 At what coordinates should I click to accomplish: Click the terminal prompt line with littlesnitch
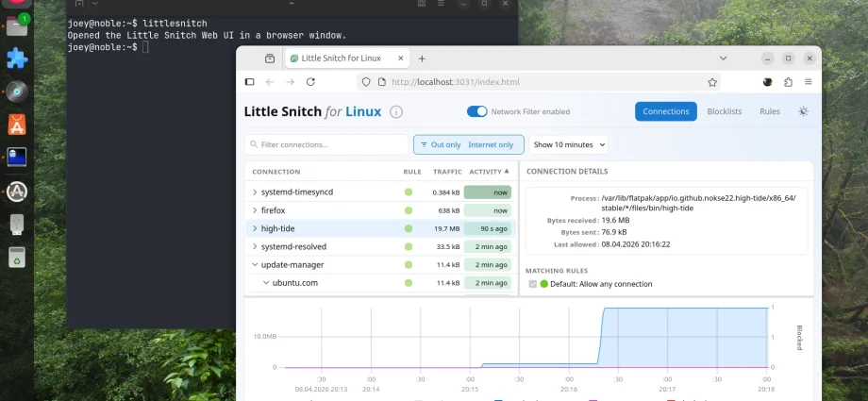(x=137, y=24)
